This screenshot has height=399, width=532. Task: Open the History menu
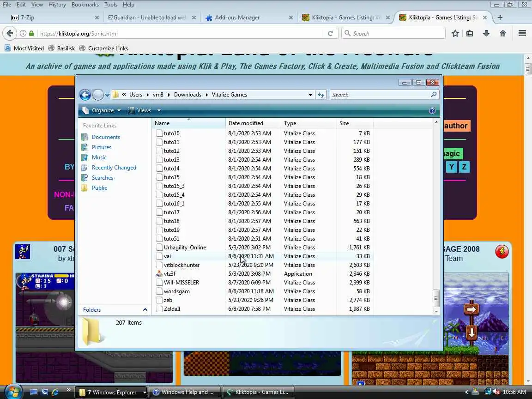click(x=57, y=5)
